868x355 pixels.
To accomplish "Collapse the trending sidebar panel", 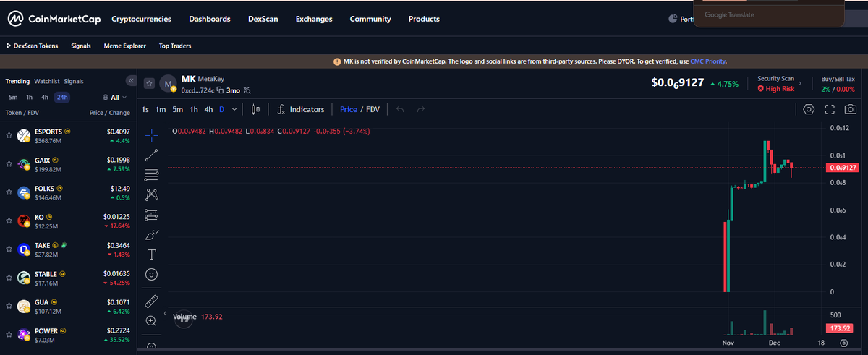I will tap(131, 80).
